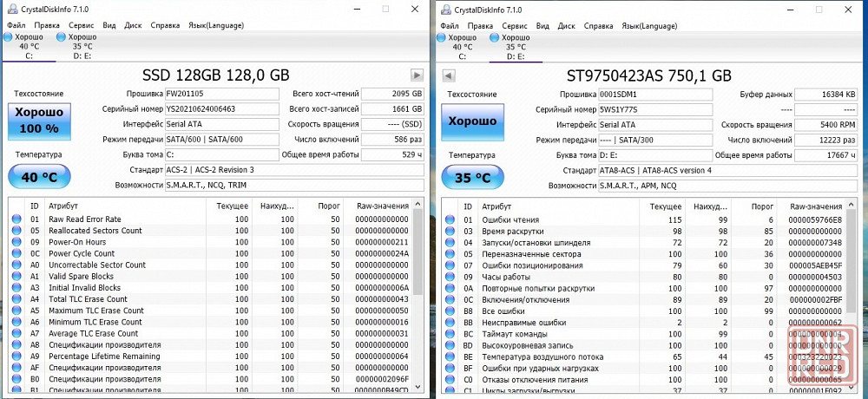Click status orb of Переназначенные сектора
This screenshot has width=868, height=399.
tap(450, 254)
